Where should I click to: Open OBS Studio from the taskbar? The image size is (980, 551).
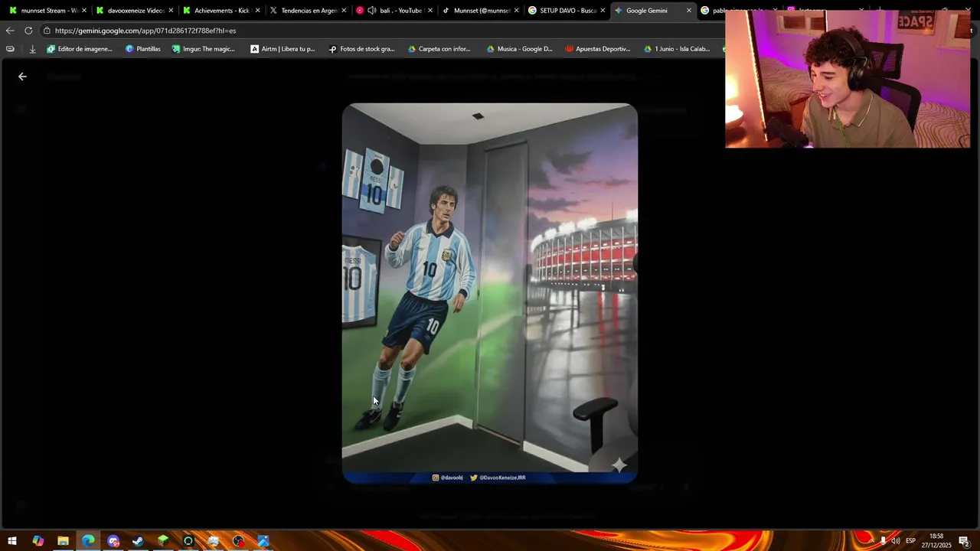pyautogui.click(x=239, y=541)
